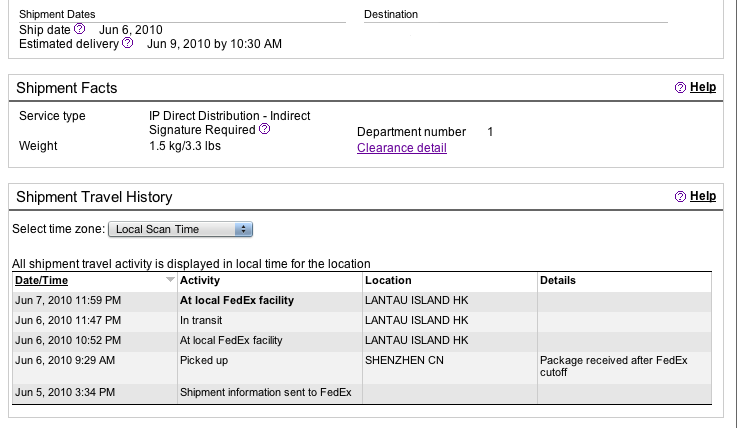
Task: Click the Details column header
Action: point(558,280)
